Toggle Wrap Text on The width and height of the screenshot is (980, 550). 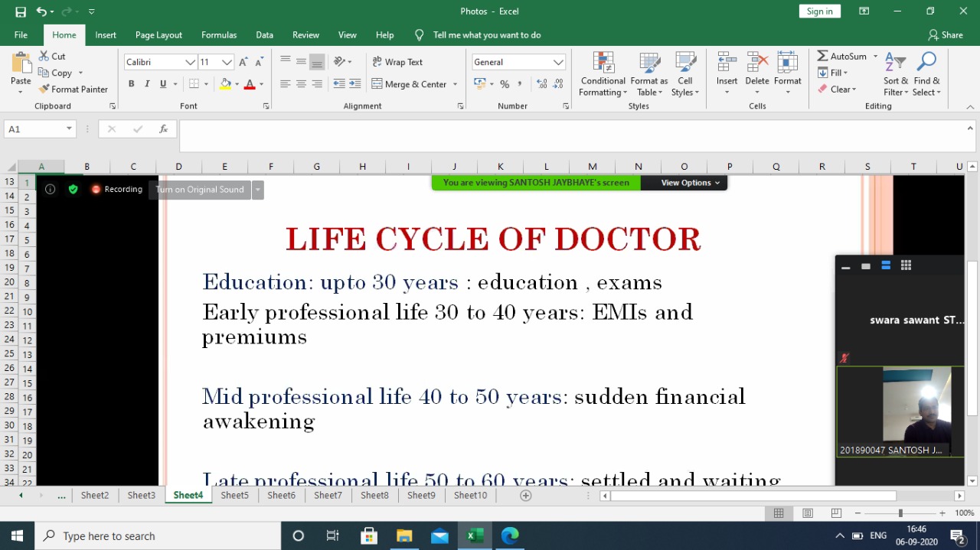click(397, 62)
